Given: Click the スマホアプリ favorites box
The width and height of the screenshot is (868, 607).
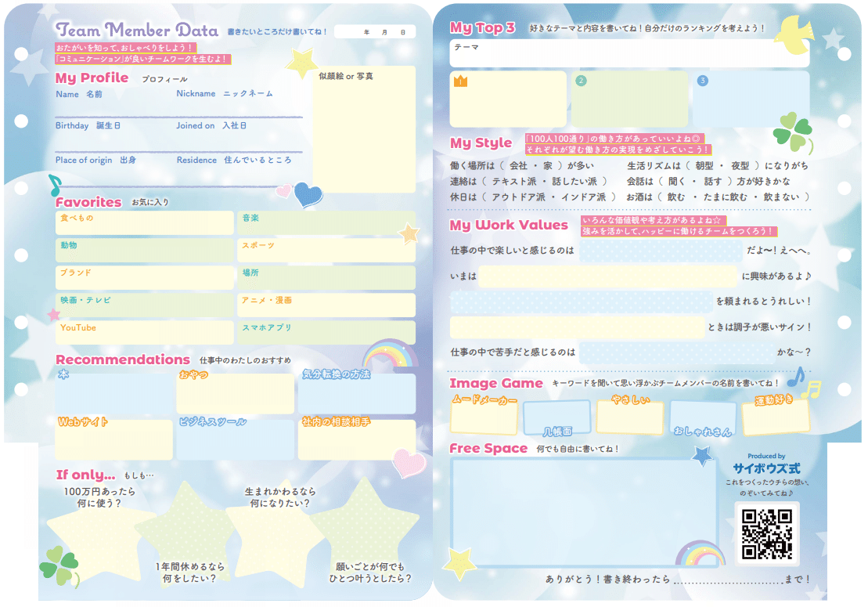Looking at the screenshot, I should pos(326,332).
